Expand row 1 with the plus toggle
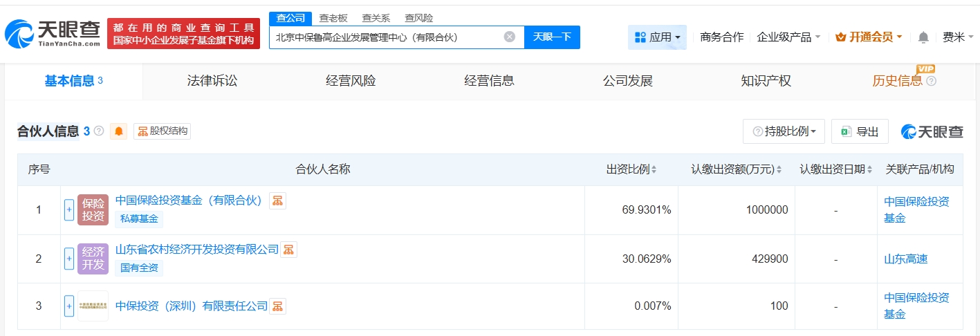The image size is (980, 336). (69, 210)
